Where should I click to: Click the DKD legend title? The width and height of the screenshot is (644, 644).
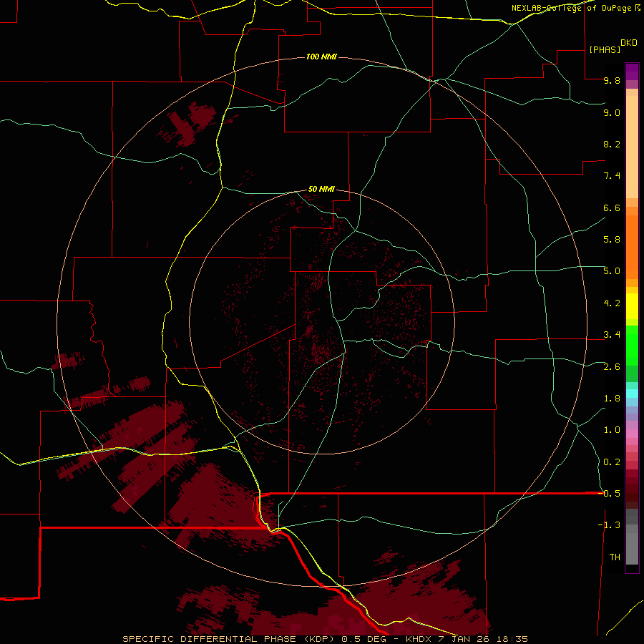629,42
